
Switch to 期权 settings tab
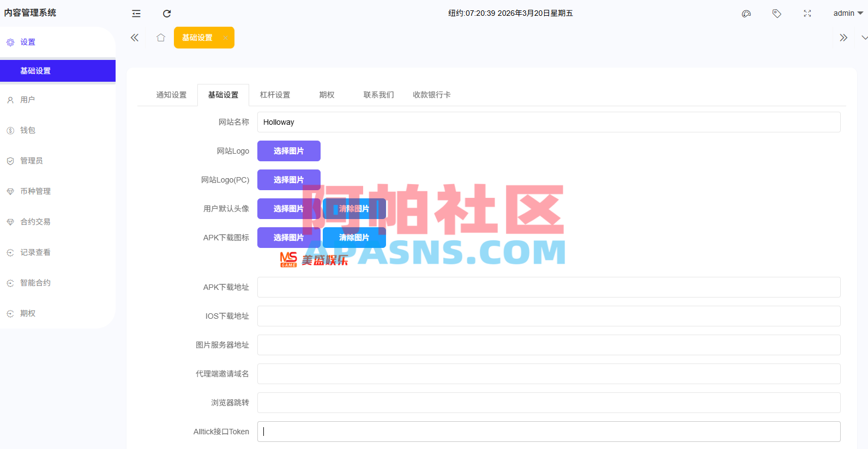tap(327, 95)
